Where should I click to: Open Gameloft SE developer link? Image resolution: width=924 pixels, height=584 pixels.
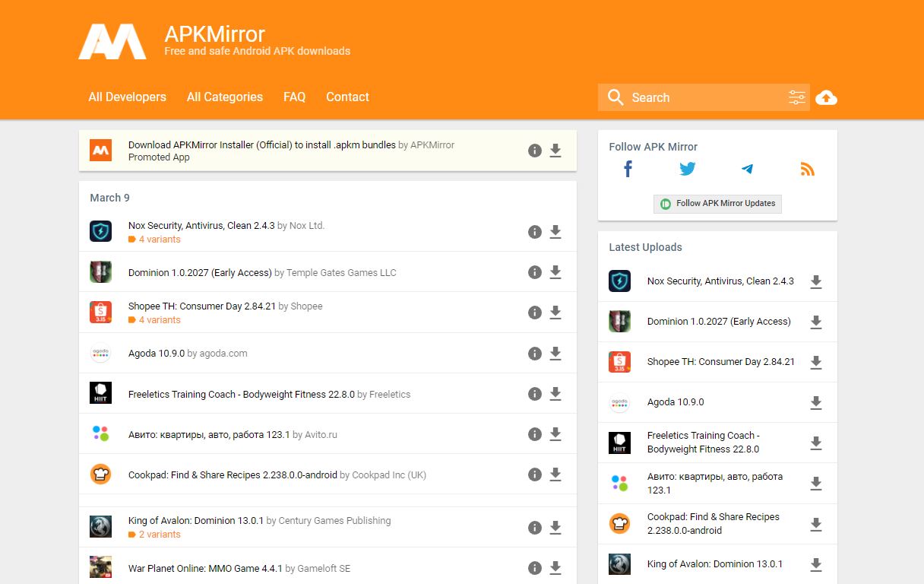324,569
